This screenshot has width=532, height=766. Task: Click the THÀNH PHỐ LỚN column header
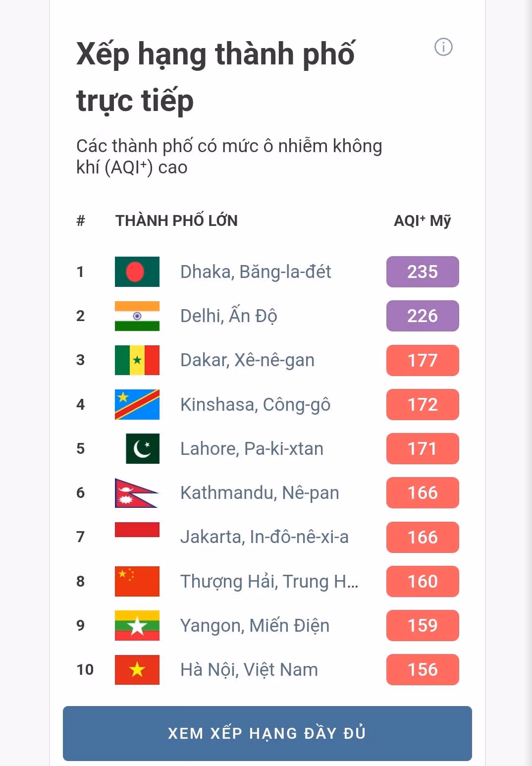pyautogui.click(x=176, y=220)
